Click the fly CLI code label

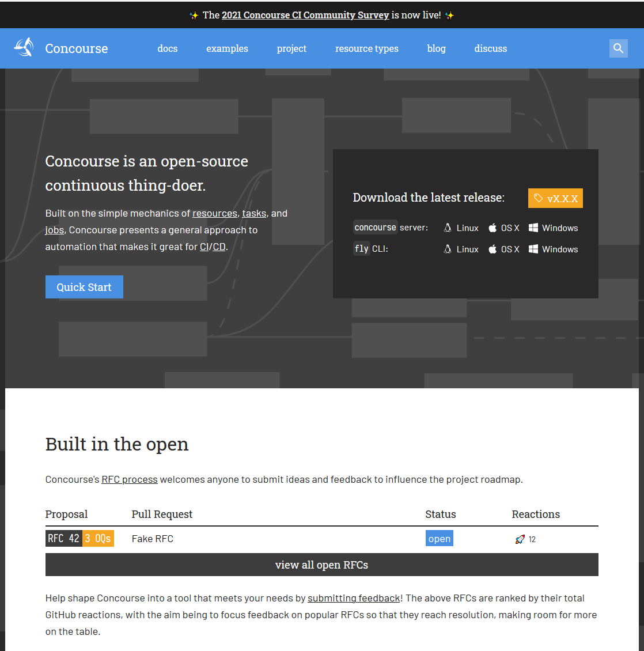click(x=361, y=248)
